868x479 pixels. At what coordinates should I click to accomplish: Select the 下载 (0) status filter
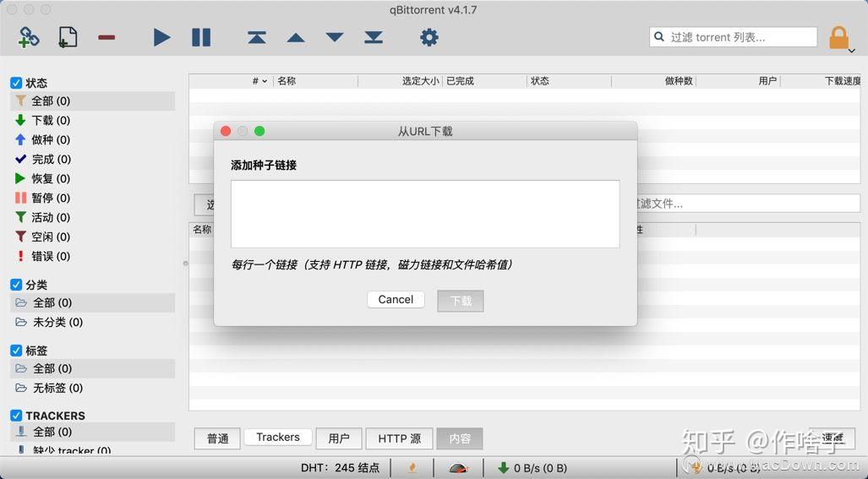[x=92, y=121]
